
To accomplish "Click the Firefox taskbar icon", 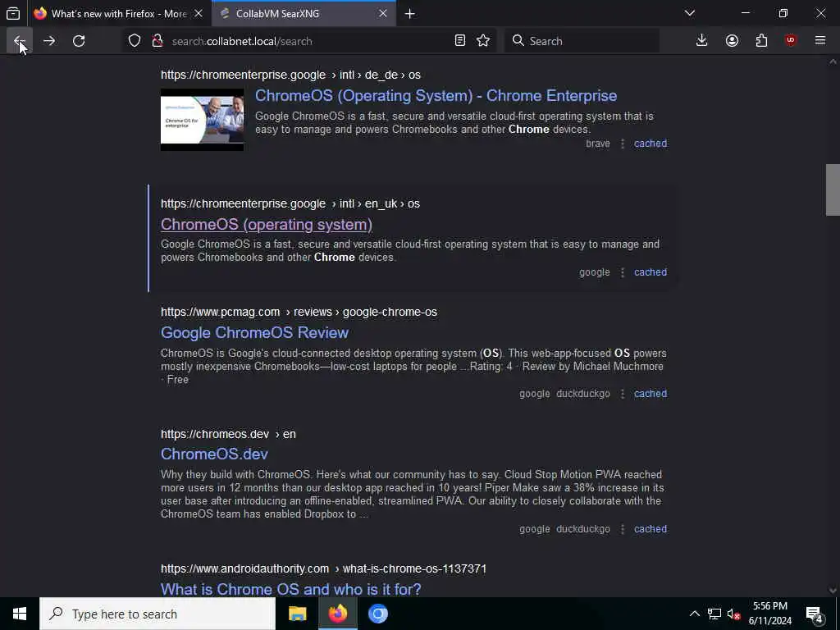I will [337, 614].
